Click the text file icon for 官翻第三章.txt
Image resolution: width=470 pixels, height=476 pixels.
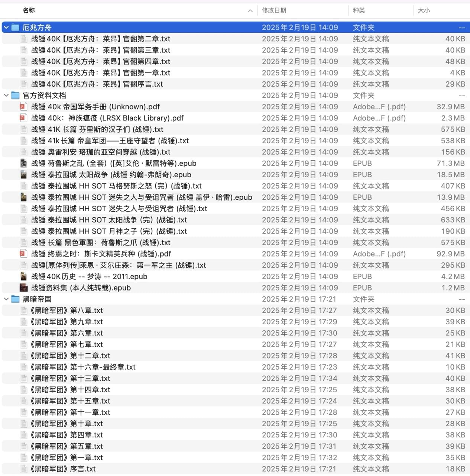pos(24,50)
